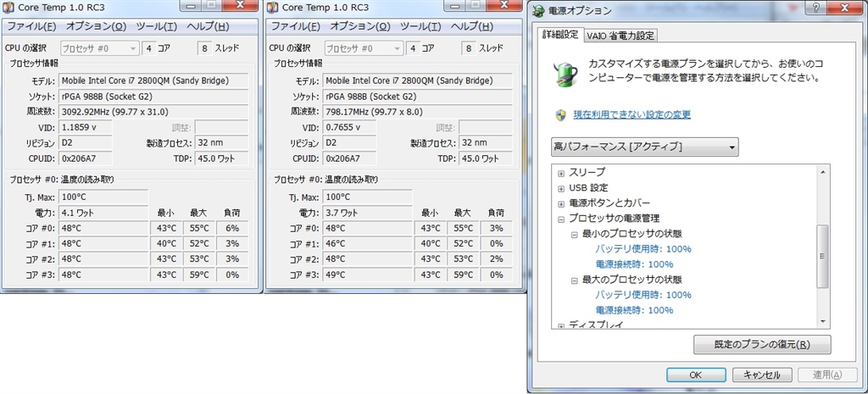
Task: Open ツール menu in right Core Temp window
Action: pyautogui.click(x=420, y=26)
